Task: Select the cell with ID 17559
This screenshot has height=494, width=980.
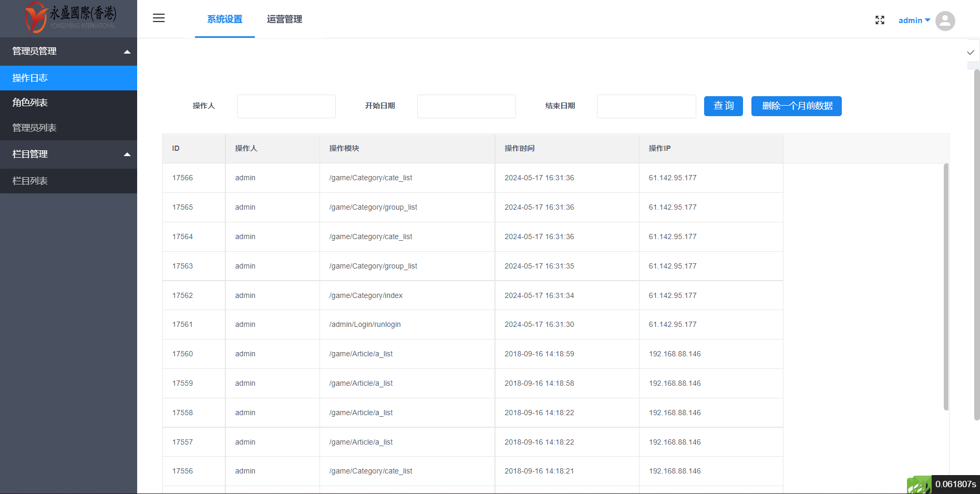Action: coord(194,384)
